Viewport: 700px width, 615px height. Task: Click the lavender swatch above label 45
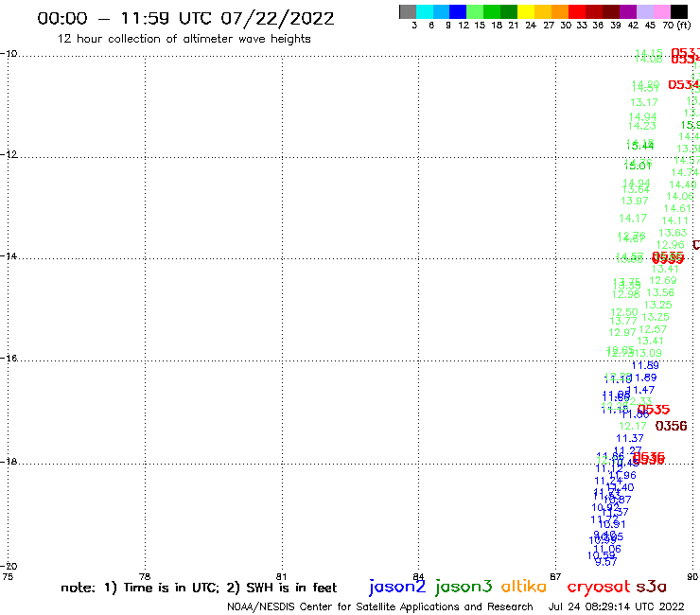[x=644, y=11]
